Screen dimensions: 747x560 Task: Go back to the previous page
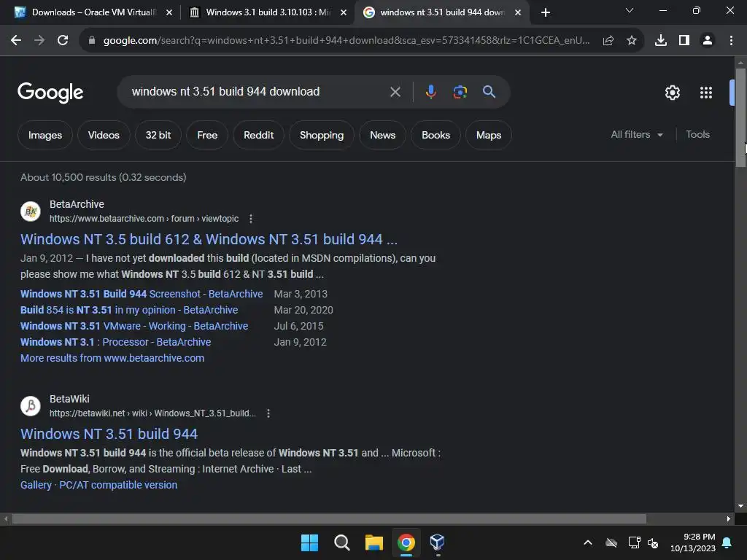tap(16, 41)
